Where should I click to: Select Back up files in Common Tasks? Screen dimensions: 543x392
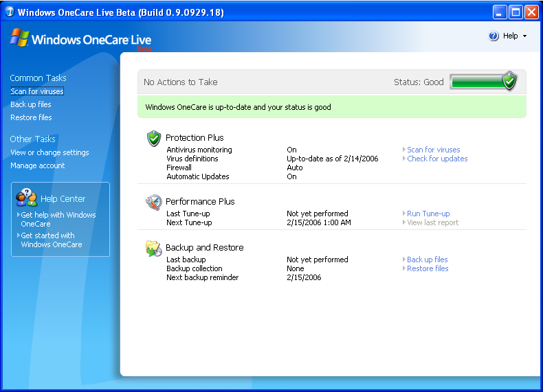[31, 104]
